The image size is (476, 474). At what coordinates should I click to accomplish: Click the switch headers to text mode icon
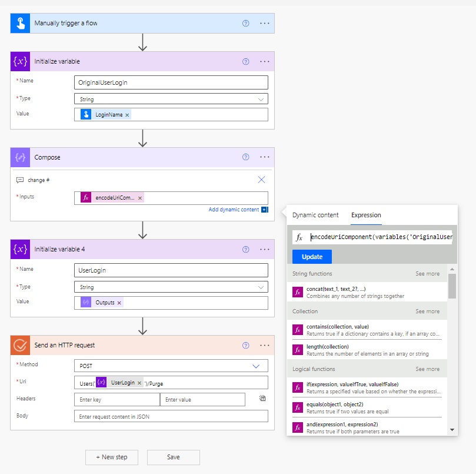point(262,399)
